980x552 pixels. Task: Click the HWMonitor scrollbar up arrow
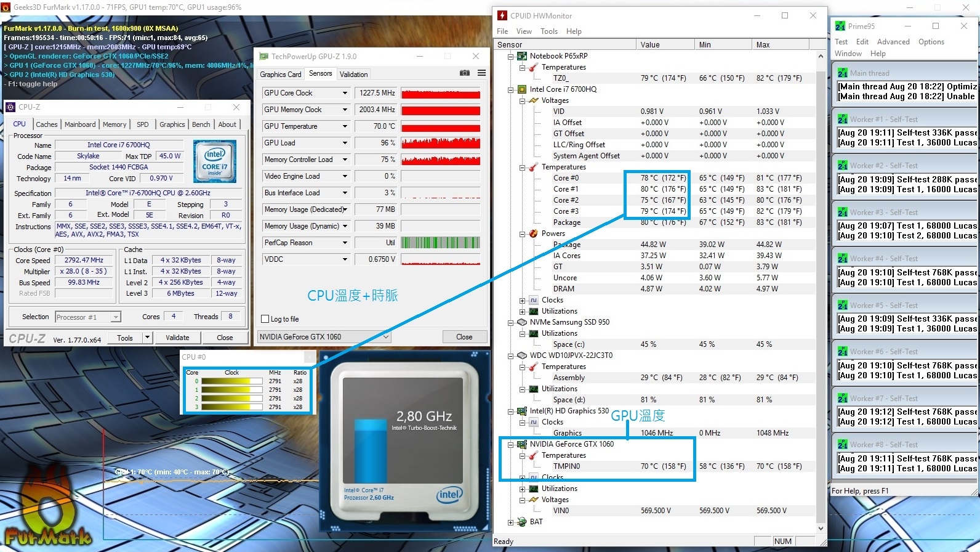(x=821, y=56)
